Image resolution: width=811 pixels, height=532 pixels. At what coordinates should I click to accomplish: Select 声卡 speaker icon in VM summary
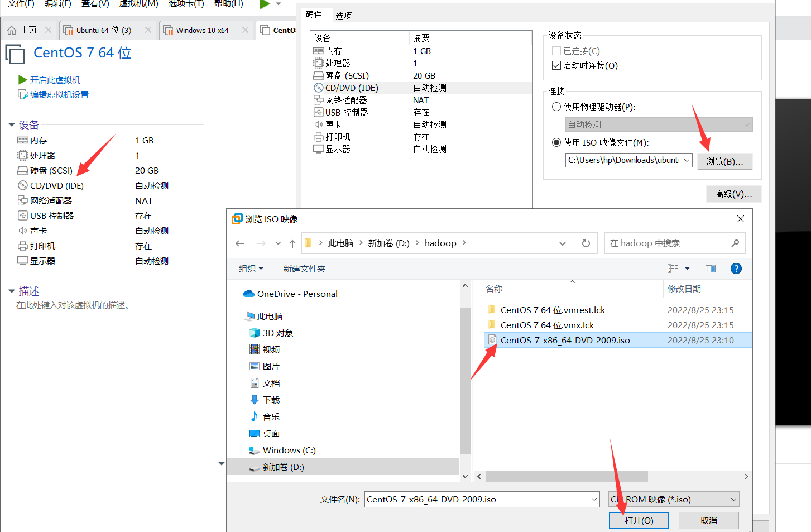click(x=23, y=231)
